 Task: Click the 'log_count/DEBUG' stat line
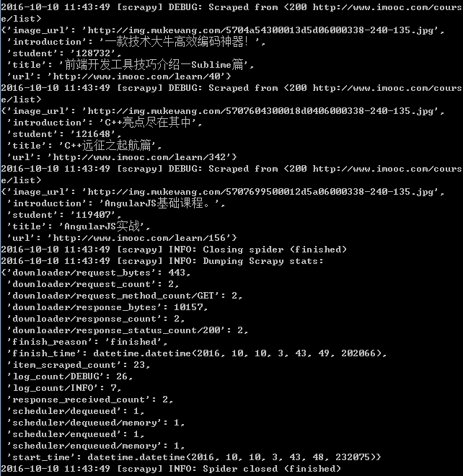coord(70,376)
